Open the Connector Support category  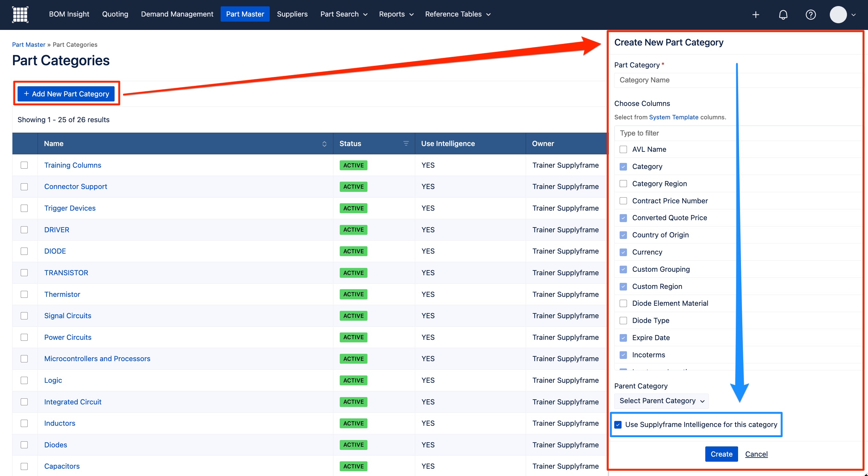(75, 186)
